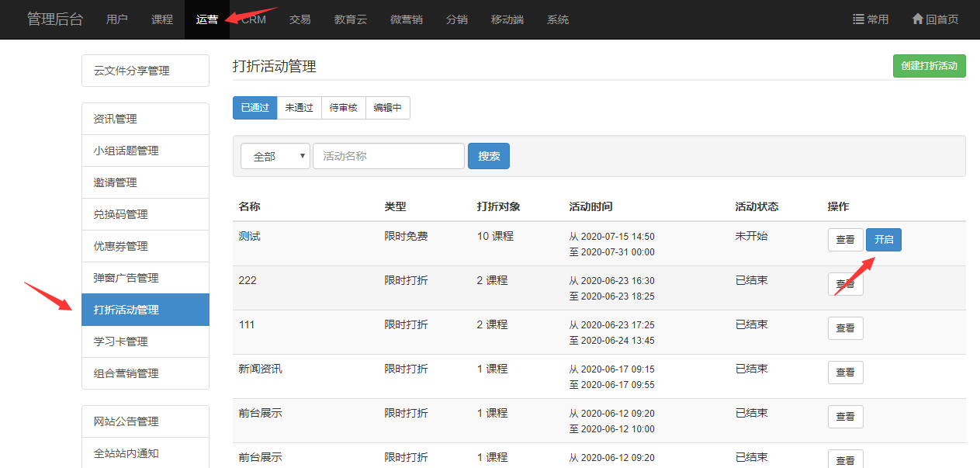Switch to the 未通过 tab
980x468 pixels.
point(299,109)
